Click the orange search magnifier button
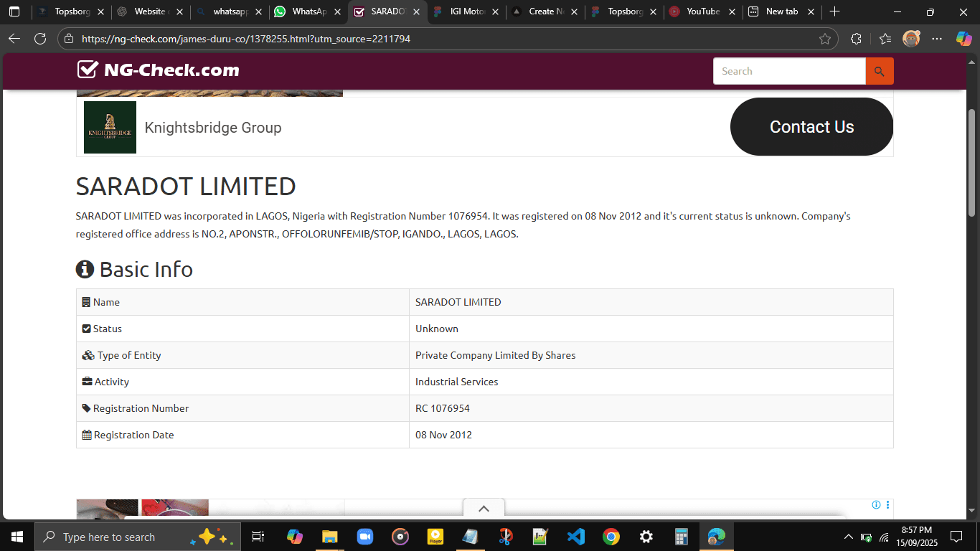The image size is (980, 551). [x=880, y=71]
